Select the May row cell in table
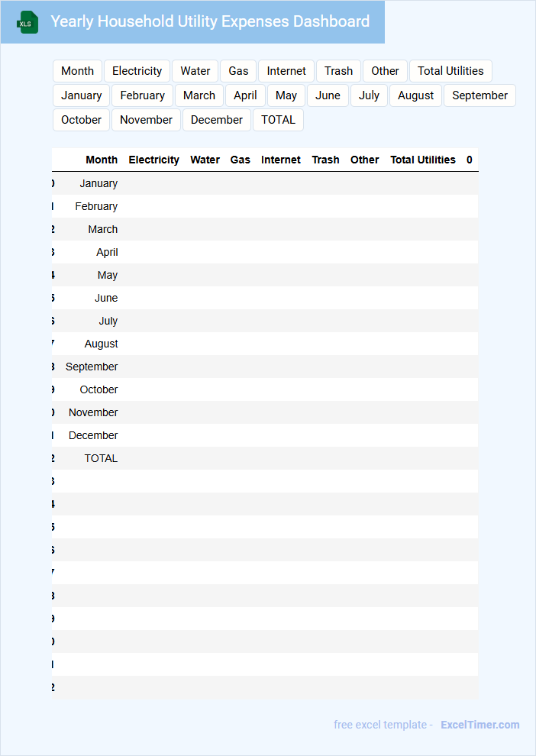 click(108, 275)
